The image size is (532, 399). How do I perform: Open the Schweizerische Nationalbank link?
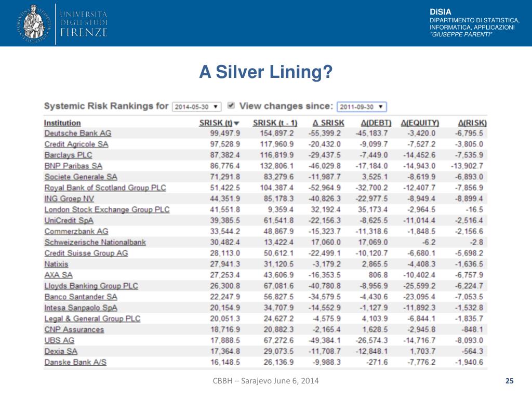tap(95, 242)
